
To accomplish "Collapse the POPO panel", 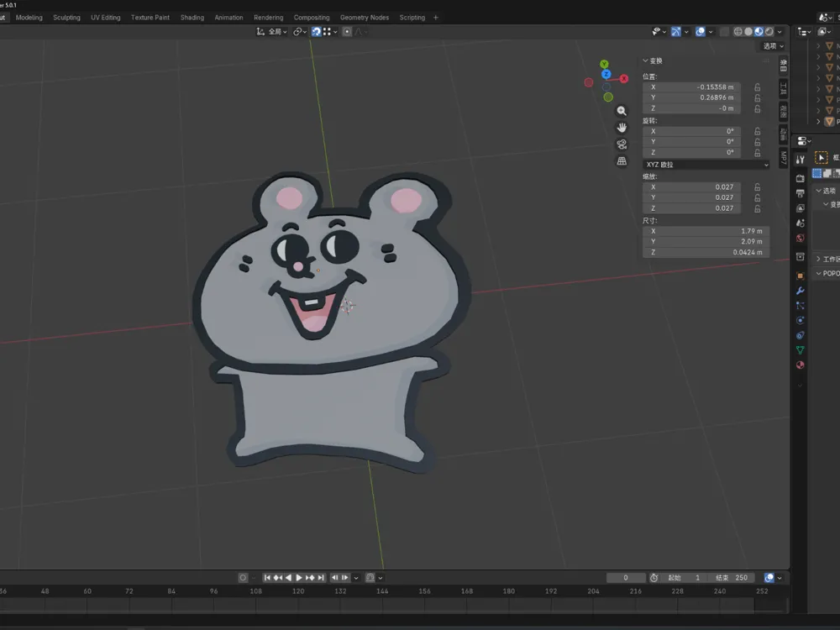I will [827, 273].
